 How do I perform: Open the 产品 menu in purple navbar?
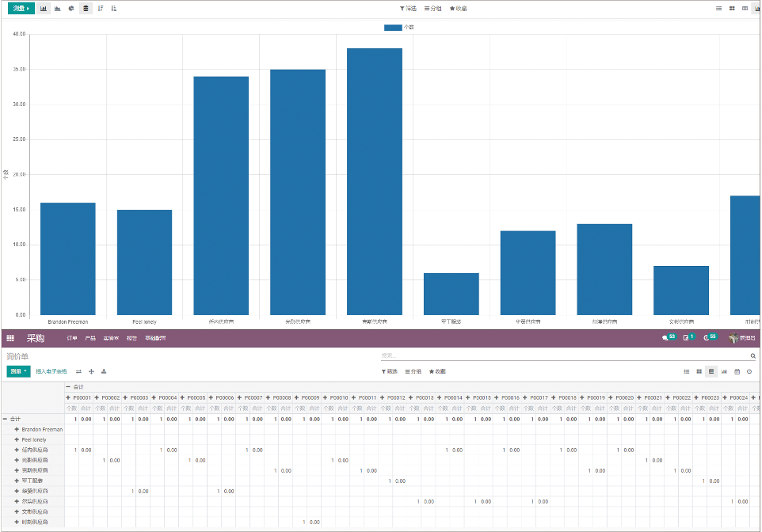click(x=90, y=338)
